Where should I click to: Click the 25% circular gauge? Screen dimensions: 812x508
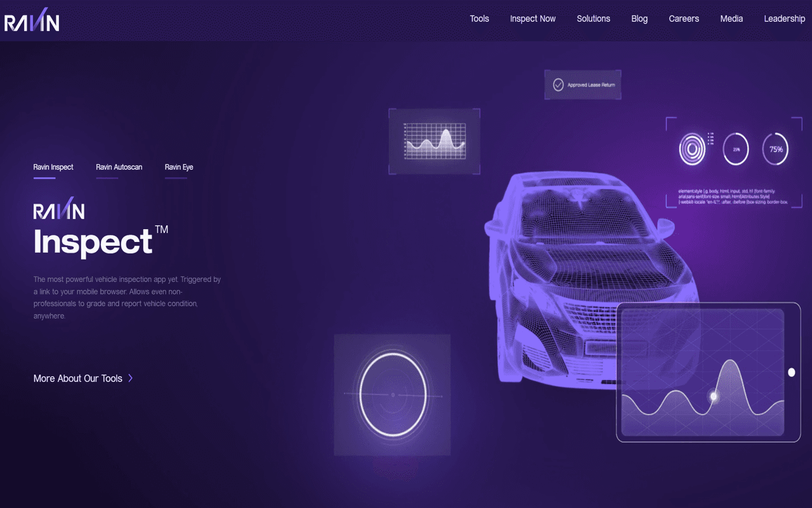[736, 150]
